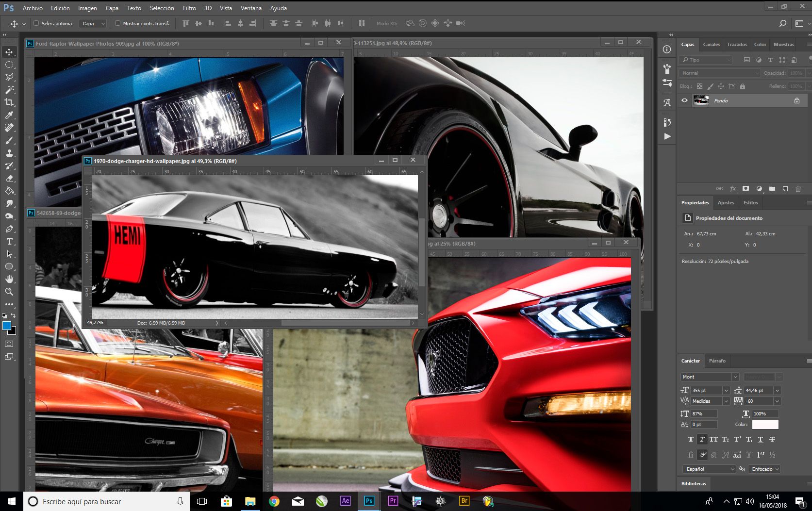
Task: Hide the Fondo layer visibility
Action: pyautogui.click(x=684, y=100)
